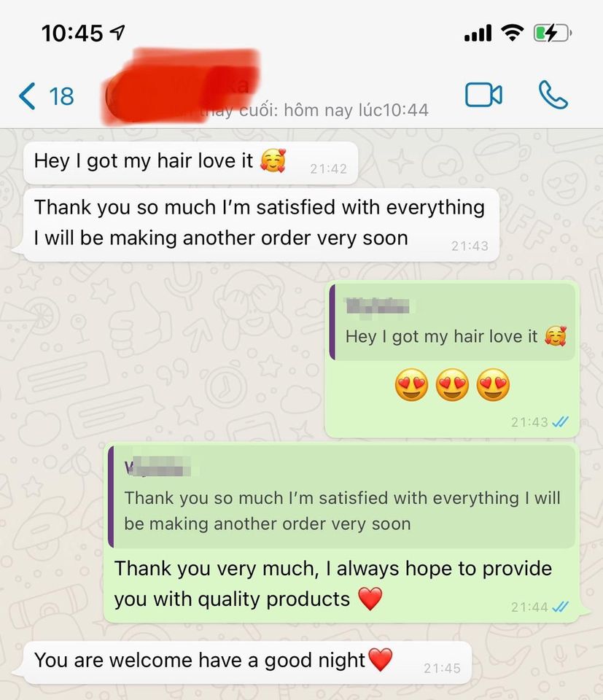Viewport: 603px width, 700px height.
Task: Select the 'satisfied with everything' message bubble
Action: [x=261, y=225]
